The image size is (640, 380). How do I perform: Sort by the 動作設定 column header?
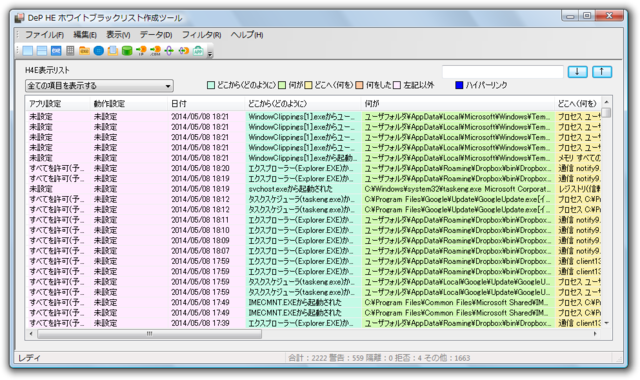click(128, 104)
